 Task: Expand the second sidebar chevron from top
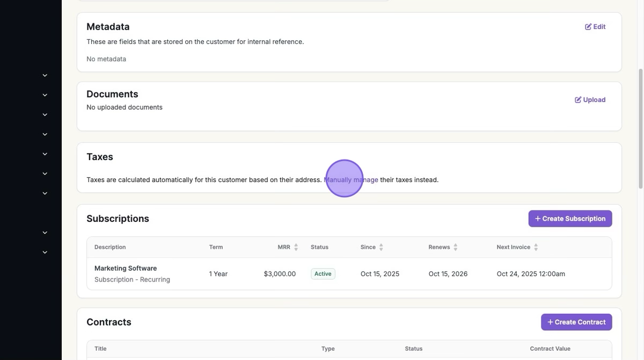pos(45,95)
